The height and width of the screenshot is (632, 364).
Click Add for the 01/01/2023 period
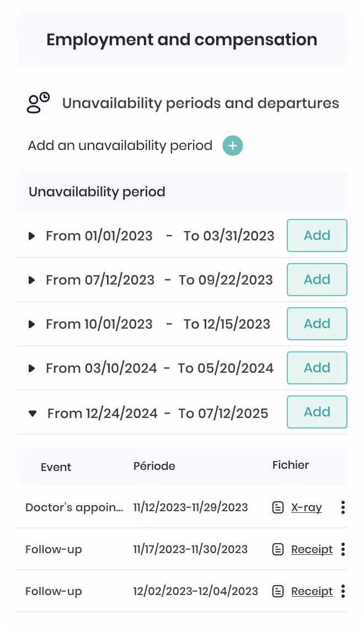click(317, 235)
